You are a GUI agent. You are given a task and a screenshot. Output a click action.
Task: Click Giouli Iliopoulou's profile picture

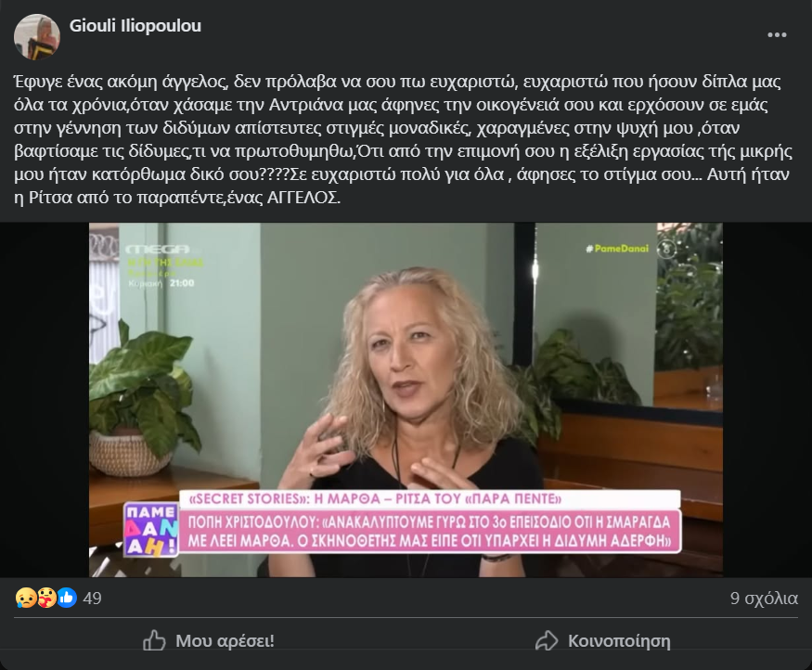37,37
